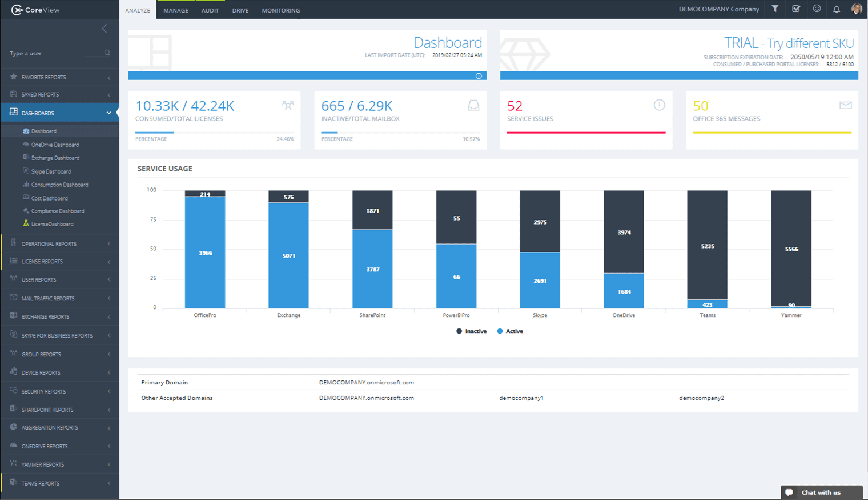Go to the Monitoring tab

[281, 10]
